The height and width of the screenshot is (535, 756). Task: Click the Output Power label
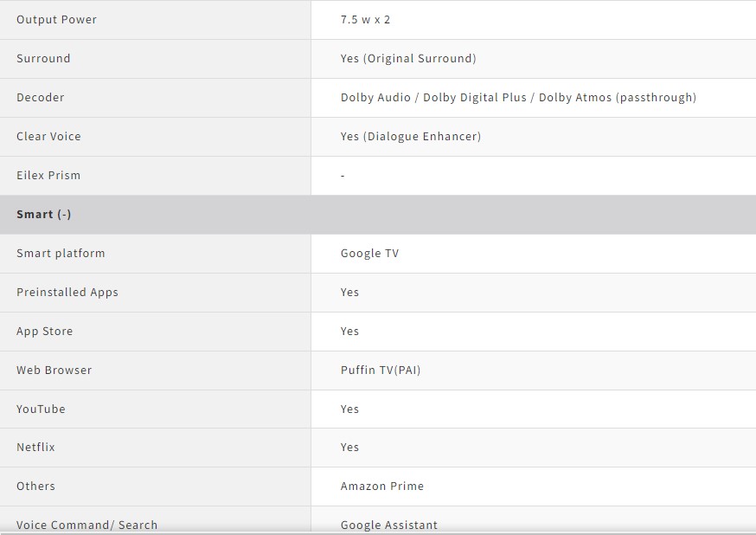[56, 20]
